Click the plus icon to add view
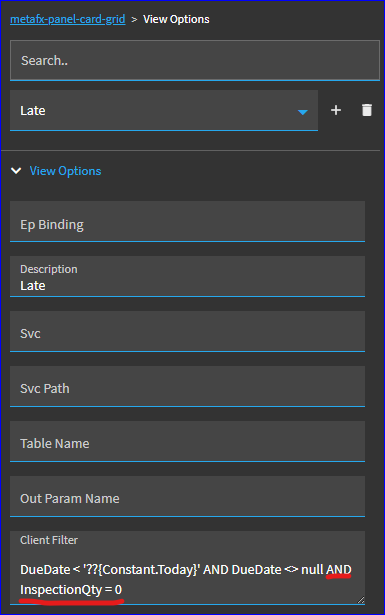The image size is (385, 615). point(336,110)
